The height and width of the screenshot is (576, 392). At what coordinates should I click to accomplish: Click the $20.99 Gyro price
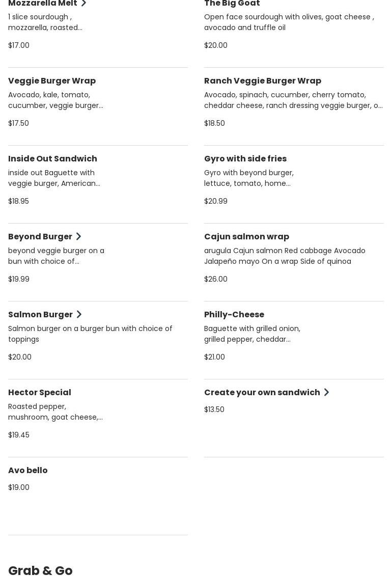click(216, 201)
